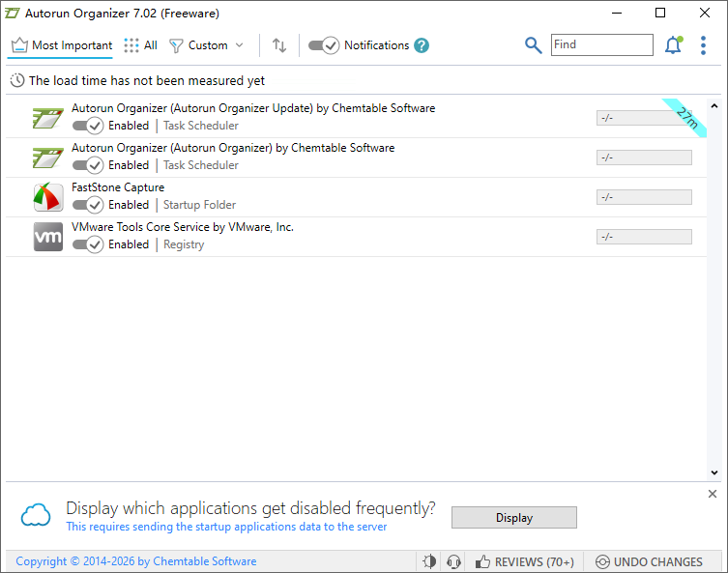Click the 27m ribbon badge
The height and width of the screenshot is (573, 728).
[x=685, y=117]
